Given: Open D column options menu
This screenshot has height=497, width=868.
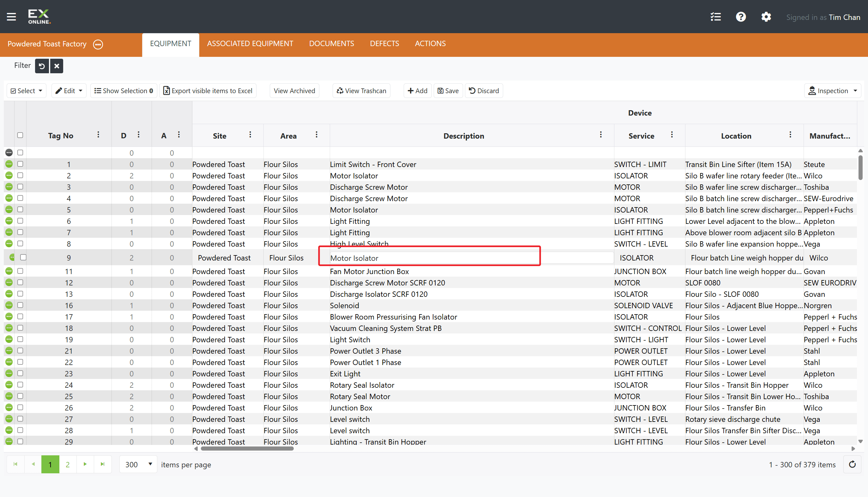Looking at the screenshot, I should pos(139,135).
